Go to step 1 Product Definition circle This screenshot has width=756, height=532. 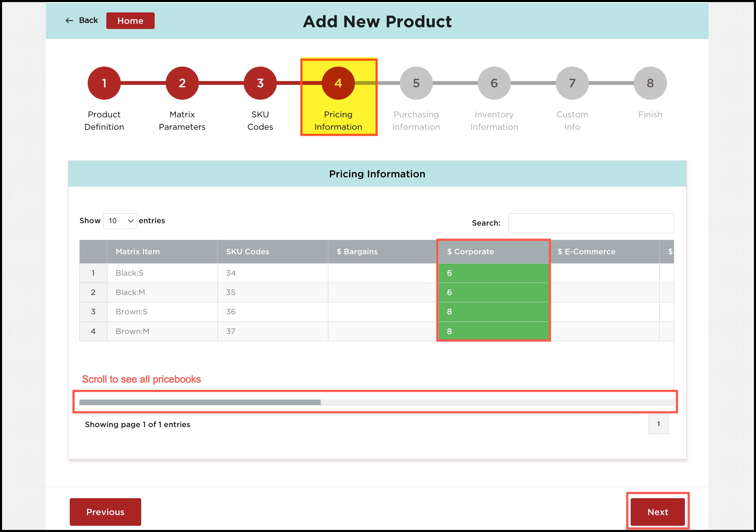104,83
